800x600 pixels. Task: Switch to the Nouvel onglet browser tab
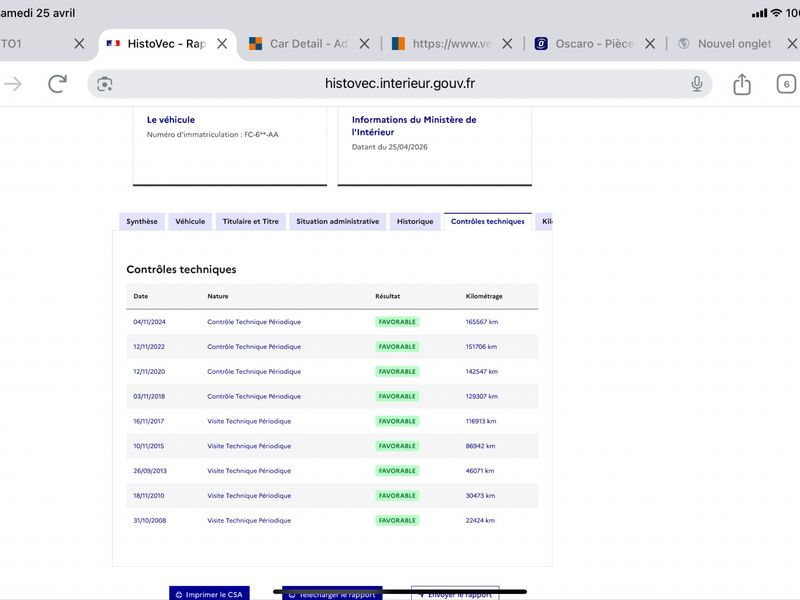733,44
